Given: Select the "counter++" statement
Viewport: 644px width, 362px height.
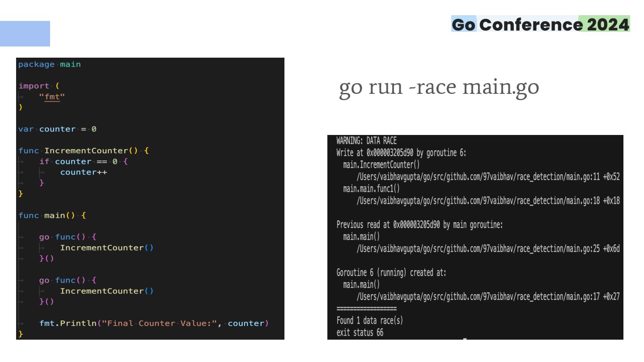Looking at the screenshot, I should point(84,172).
